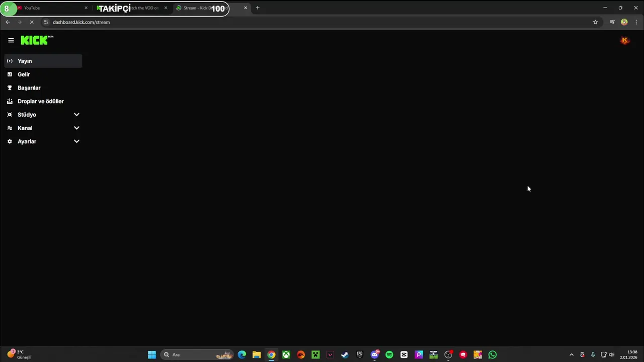
Task: Open Epic Games Launcher on taskbar
Action: [x=360, y=355]
